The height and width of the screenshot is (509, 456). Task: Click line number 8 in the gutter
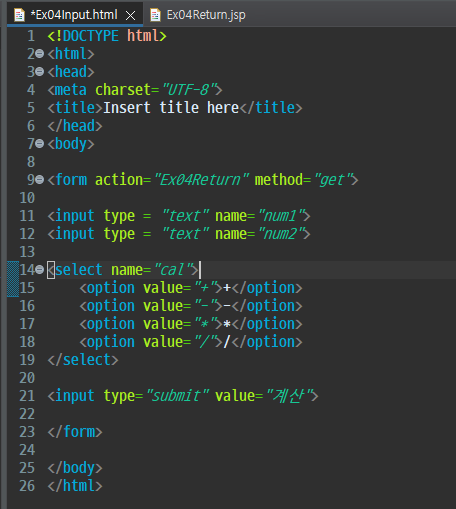pos(31,162)
